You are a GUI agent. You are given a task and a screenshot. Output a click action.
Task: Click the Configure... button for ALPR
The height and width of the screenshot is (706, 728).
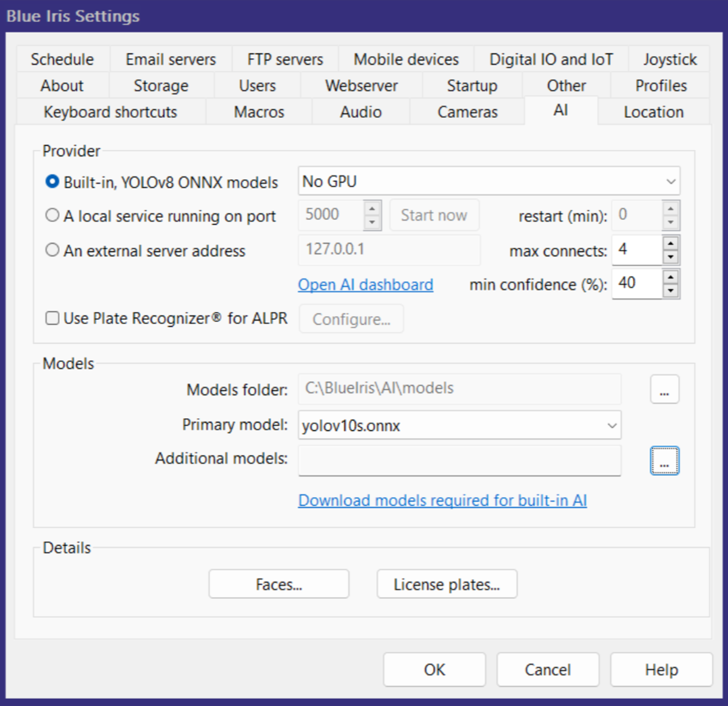pos(351,319)
